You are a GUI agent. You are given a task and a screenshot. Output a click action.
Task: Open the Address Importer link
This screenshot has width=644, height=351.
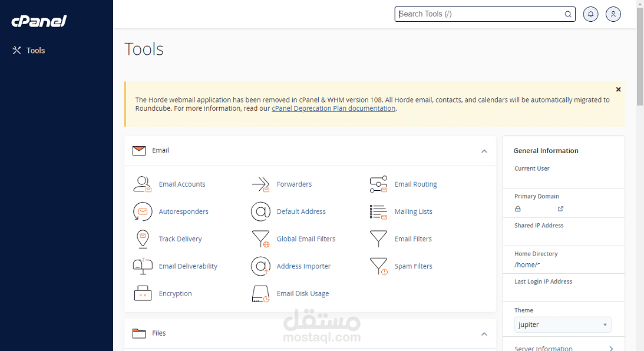(303, 266)
